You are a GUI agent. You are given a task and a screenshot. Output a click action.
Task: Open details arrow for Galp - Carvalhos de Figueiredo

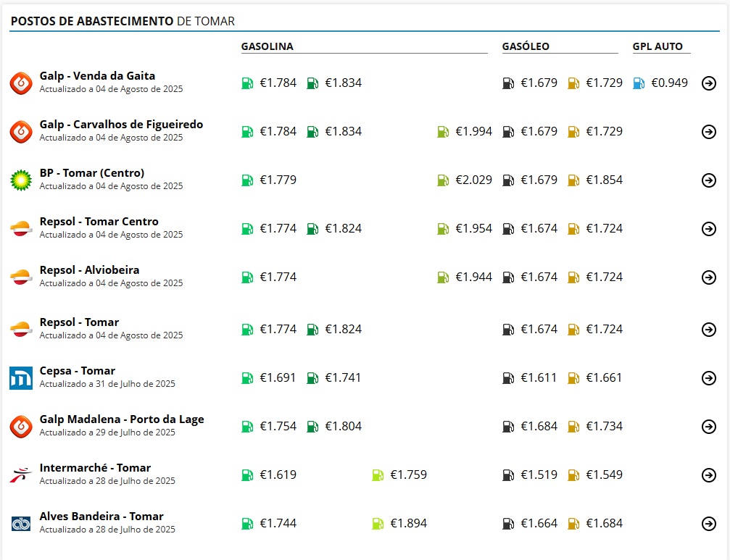tap(708, 132)
